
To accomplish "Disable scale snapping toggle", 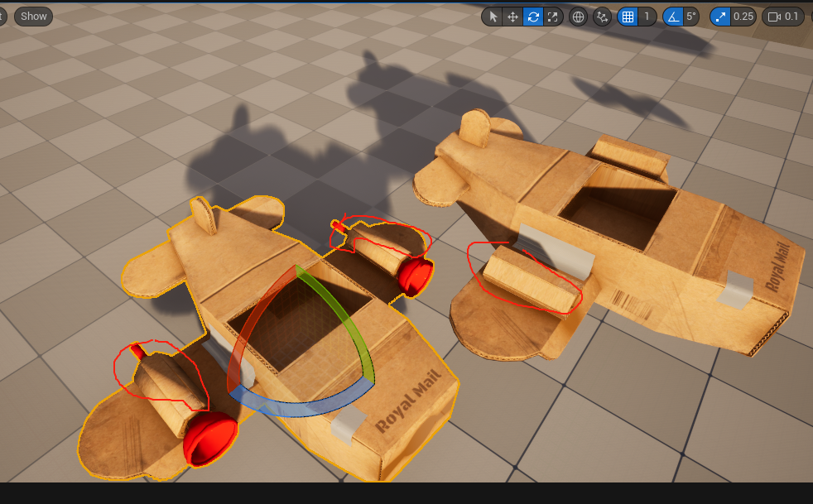I will tap(720, 17).
